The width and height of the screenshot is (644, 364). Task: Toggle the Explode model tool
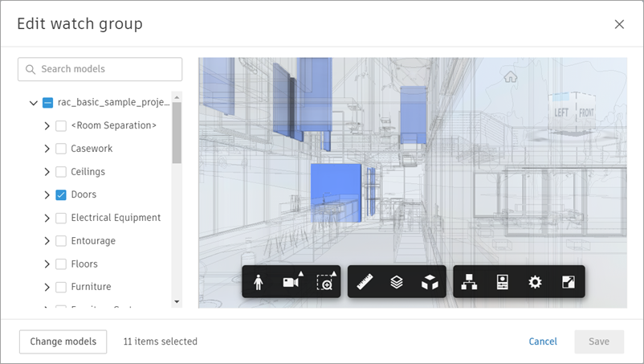pos(430,282)
